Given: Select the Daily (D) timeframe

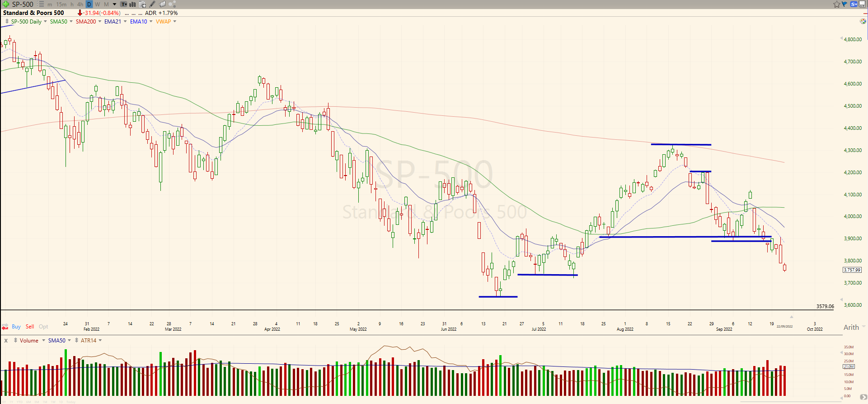Looking at the screenshot, I should [89, 4].
